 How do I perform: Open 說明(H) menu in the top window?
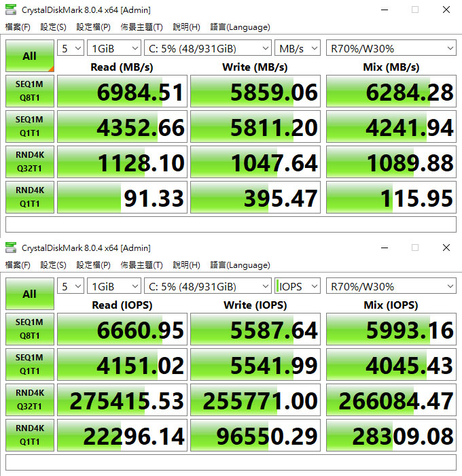click(x=187, y=27)
